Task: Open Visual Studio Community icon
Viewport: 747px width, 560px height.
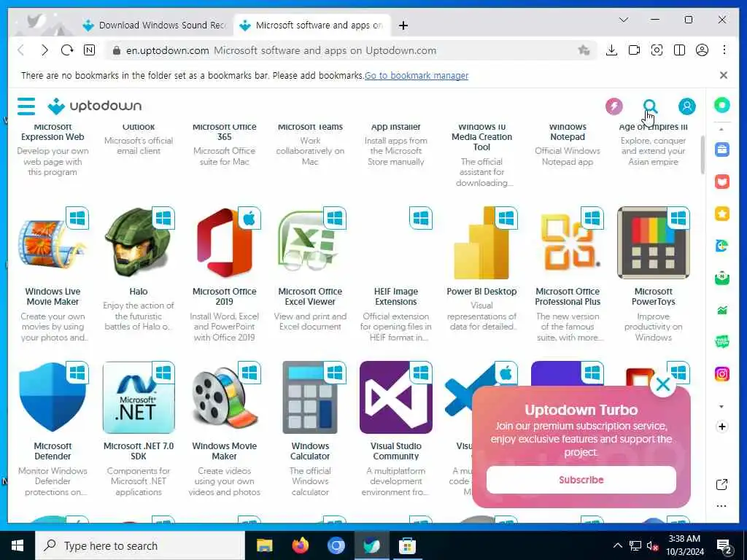Action: coord(396,397)
